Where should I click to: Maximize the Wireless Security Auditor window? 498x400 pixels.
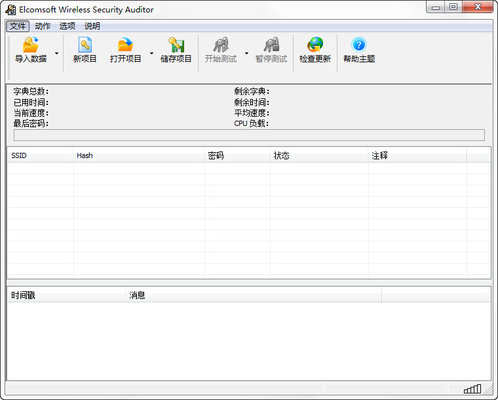(453, 7)
